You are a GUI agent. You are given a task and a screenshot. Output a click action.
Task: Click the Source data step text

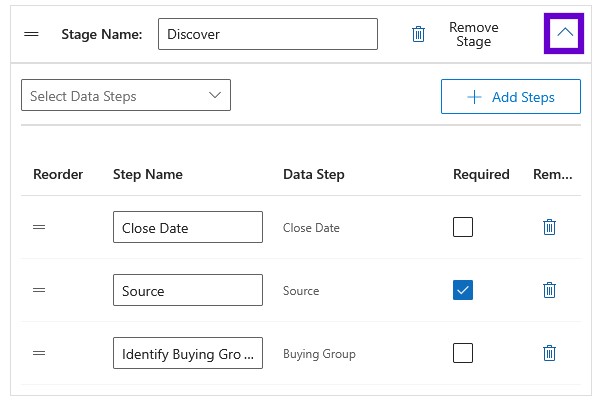click(301, 291)
